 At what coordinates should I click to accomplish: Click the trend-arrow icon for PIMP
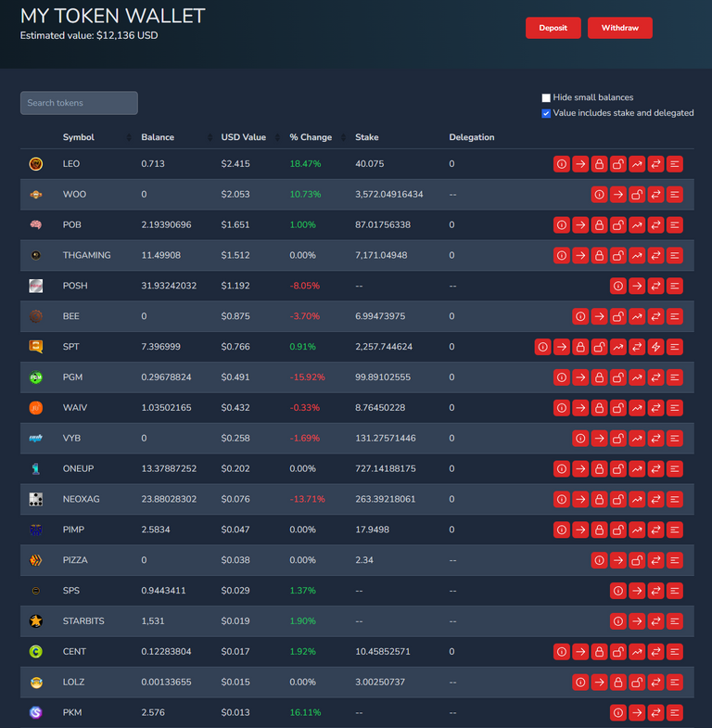tap(637, 530)
